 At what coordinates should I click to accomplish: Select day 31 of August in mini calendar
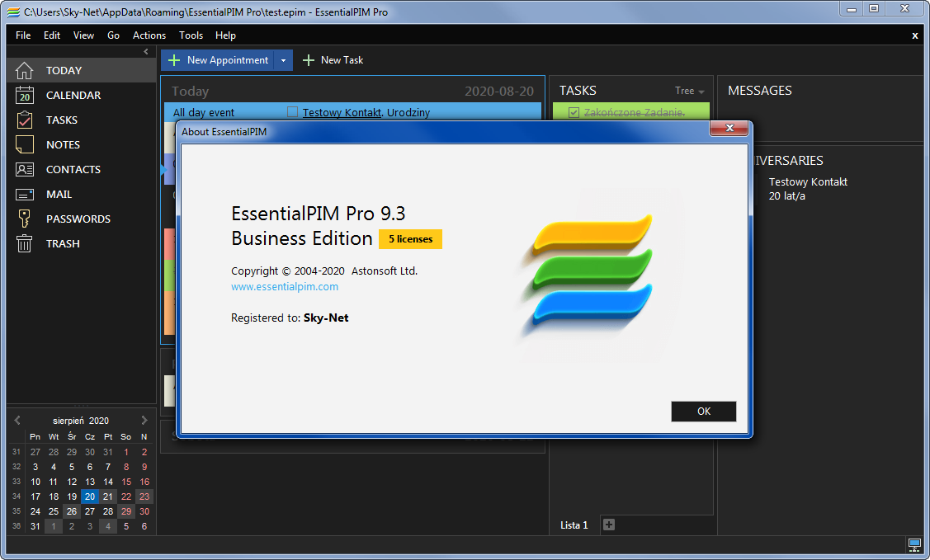point(35,526)
